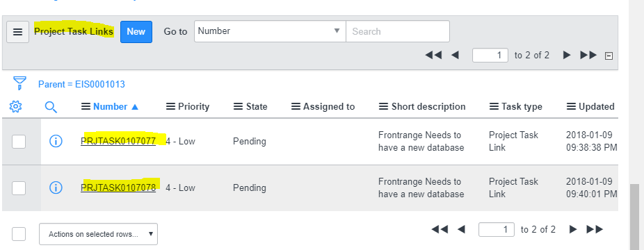Open the Parent = EIS0001013 breadcrumb filter
The height and width of the screenshot is (250, 644).
click(81, 85)
